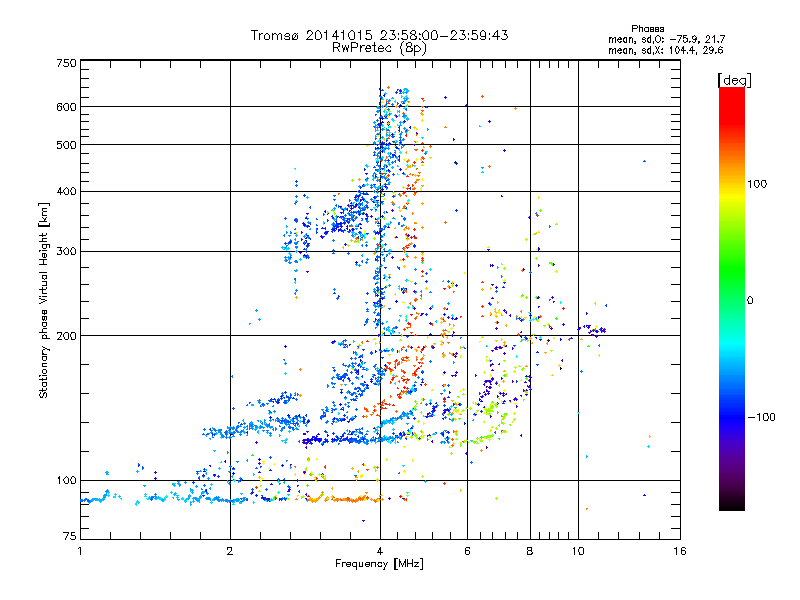Click x-axis tick label '6'

click(x=467, y=551)
